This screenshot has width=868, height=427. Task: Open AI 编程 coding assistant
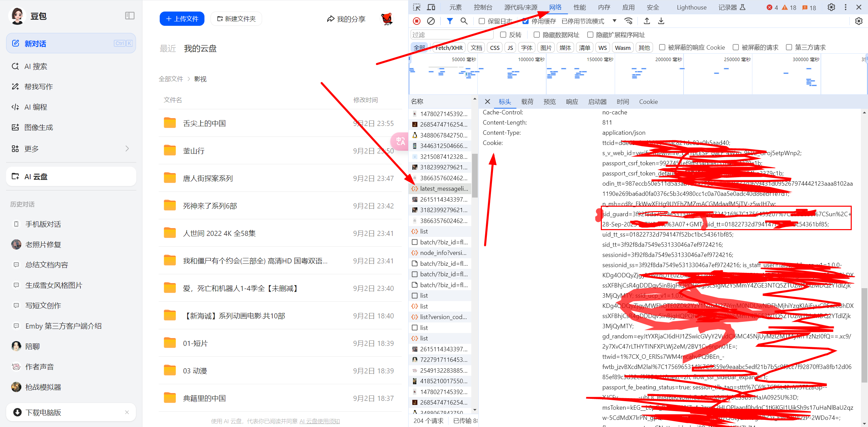71,107
